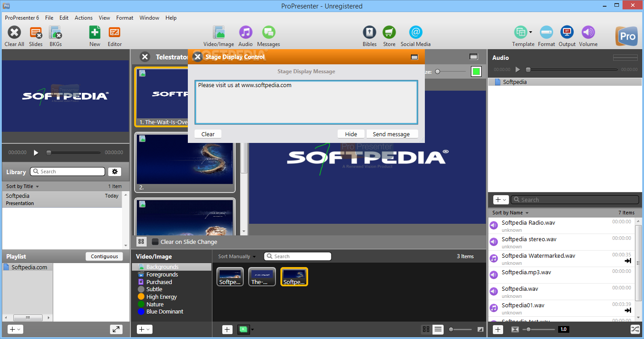The width and height of the screenshot is (644, 339).
Task: Click the Library search field
Action: (68, 172)
